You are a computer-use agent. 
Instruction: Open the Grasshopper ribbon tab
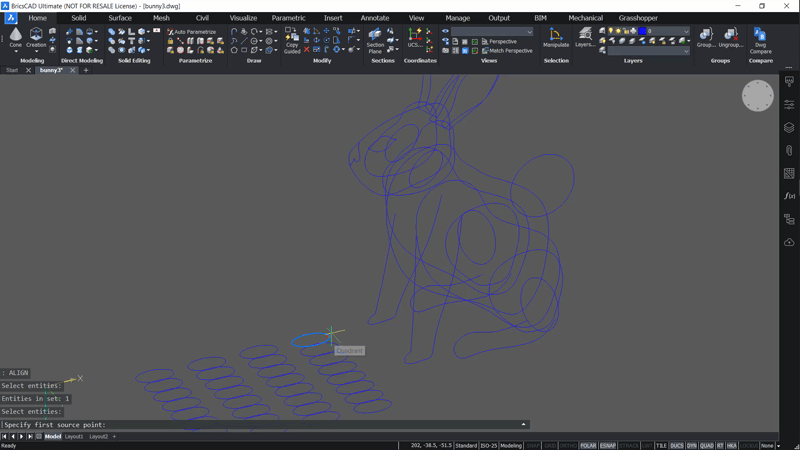tap(638, 18)
